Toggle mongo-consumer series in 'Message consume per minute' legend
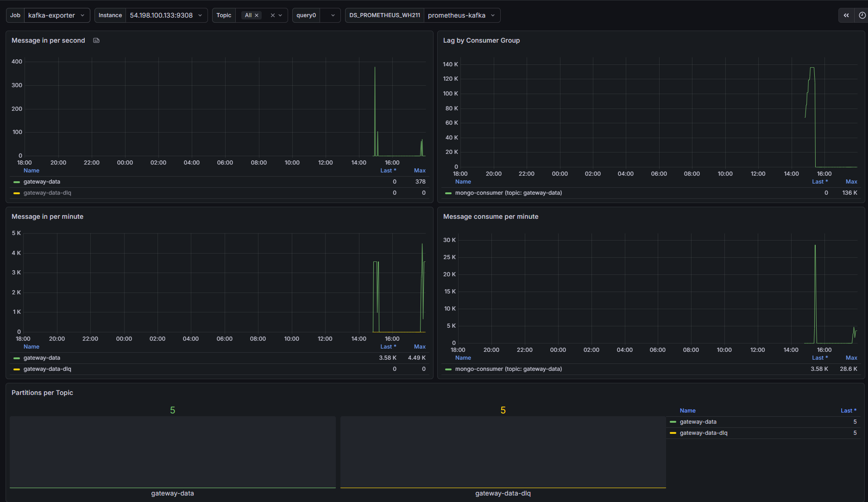This screenshot has height=502, width=868. (508, 369)
